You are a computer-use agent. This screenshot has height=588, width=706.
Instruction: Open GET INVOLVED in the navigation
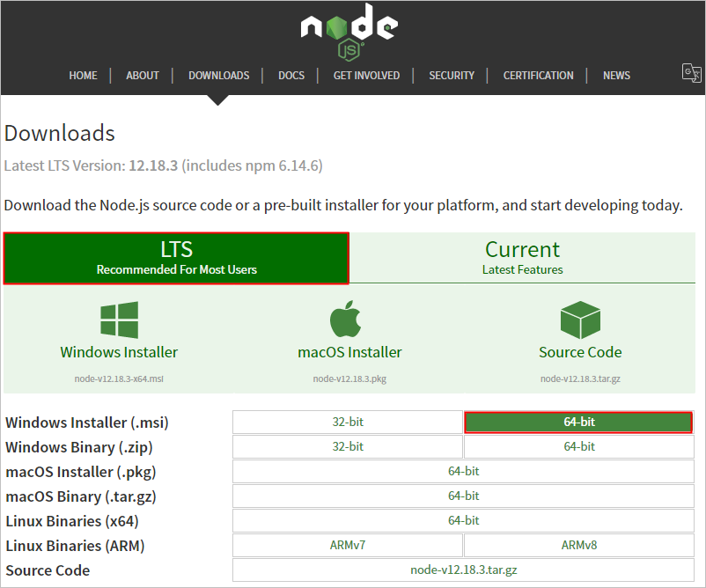click(366, 75)
